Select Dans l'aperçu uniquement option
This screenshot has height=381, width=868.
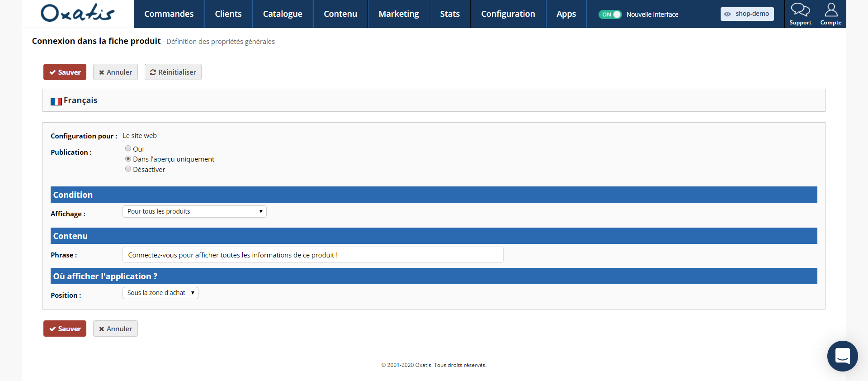tap(128, 159)
